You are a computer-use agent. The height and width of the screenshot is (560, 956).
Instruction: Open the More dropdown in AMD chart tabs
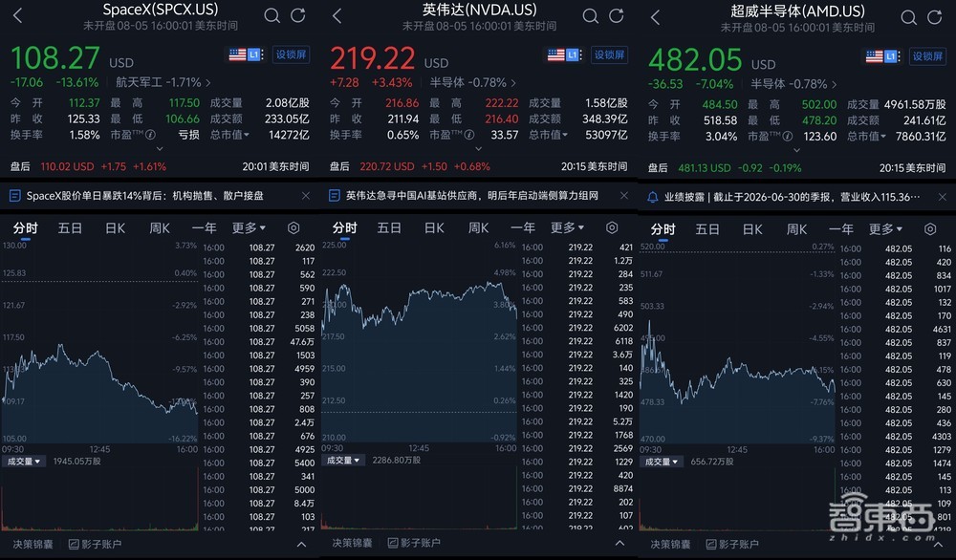pos(885,229)
